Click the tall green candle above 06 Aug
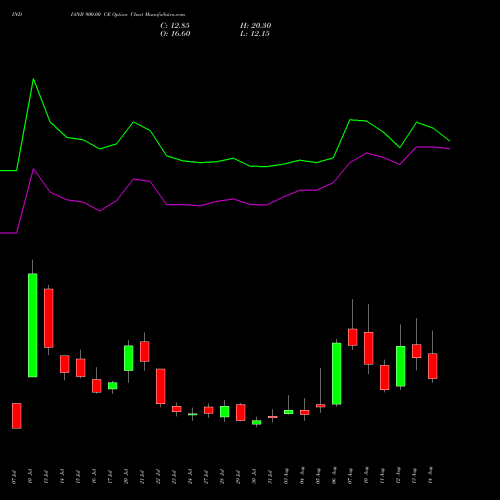The height and width of the screenshot is (500, 500). [x=337, y=374]
